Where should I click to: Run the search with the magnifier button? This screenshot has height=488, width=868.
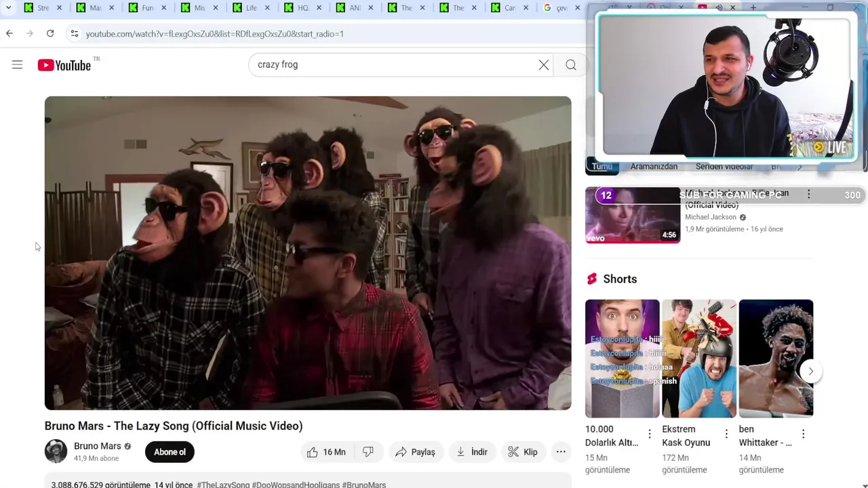571,64
